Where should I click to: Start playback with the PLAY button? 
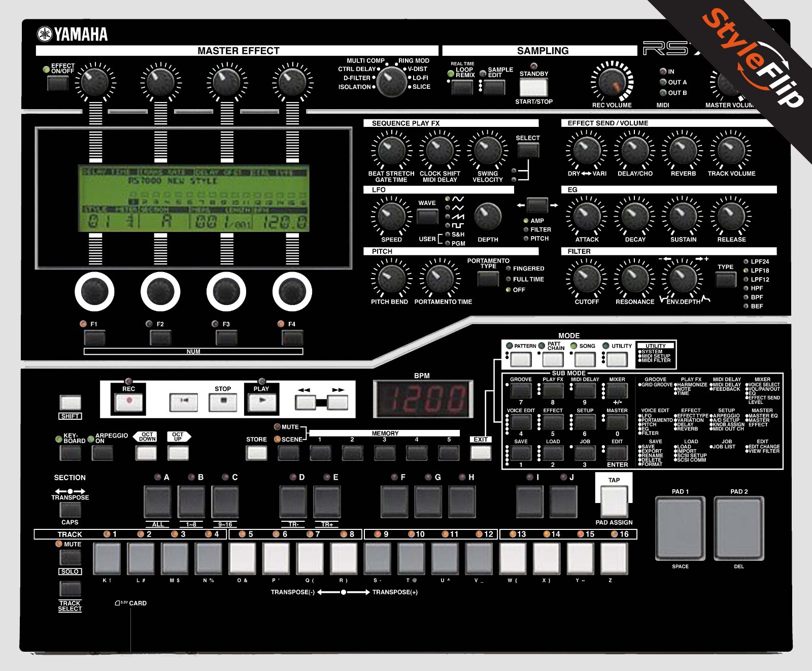(x=261, y=402)
